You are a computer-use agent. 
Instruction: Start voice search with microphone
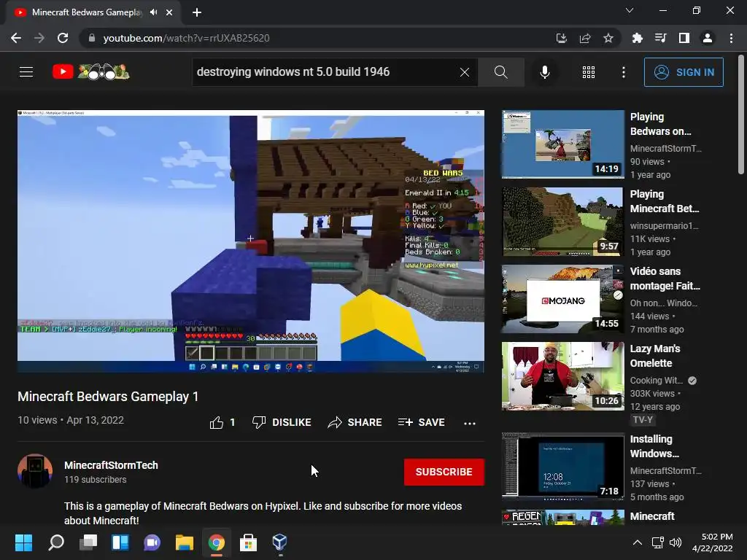[544, 72]
